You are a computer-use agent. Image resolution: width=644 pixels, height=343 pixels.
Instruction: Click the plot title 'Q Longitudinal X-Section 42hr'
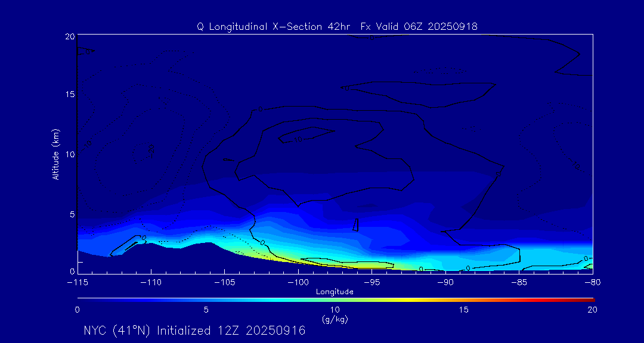pyautogui.click(x=275, y=27)
